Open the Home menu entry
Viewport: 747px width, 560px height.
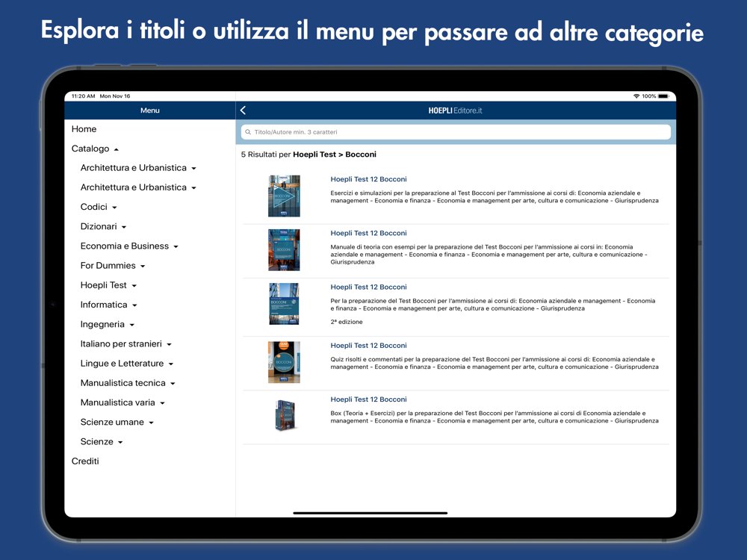[x=84, y=129]
